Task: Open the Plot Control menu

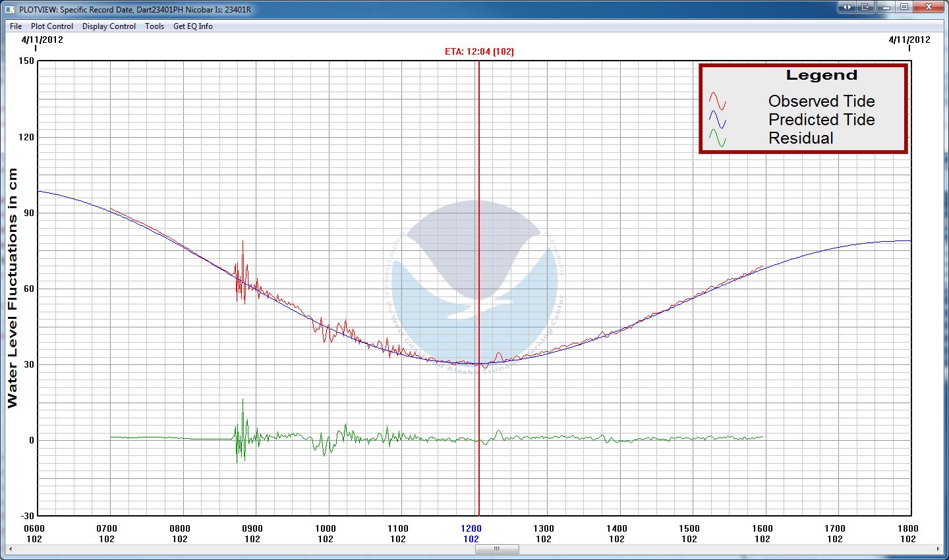Action: coord(52,26)
